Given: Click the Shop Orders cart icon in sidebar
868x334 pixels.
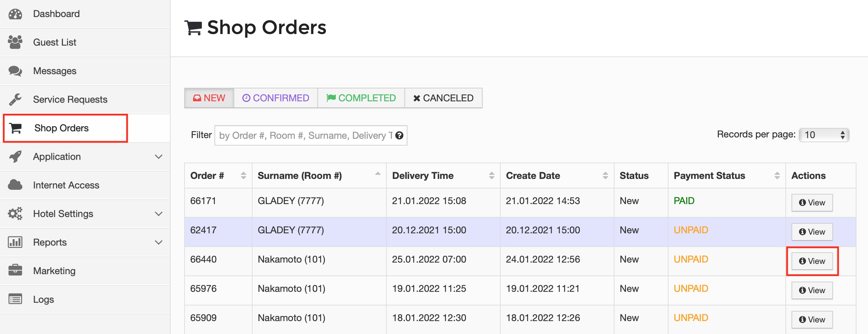Looking at the screenshot, I should pyautogui.click(x=16, y=128).
